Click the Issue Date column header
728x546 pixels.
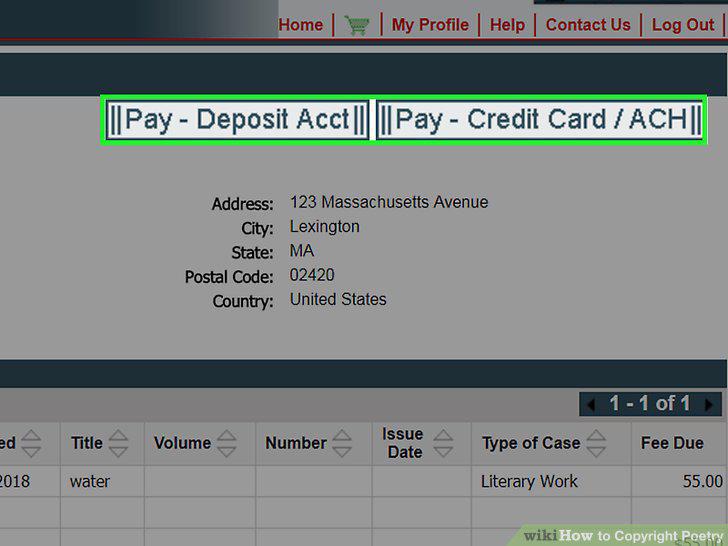(403, 443)
